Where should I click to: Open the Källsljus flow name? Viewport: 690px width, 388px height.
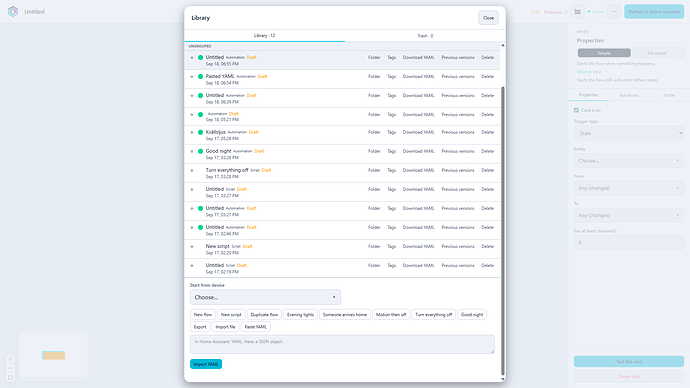[x=216, y=132]
